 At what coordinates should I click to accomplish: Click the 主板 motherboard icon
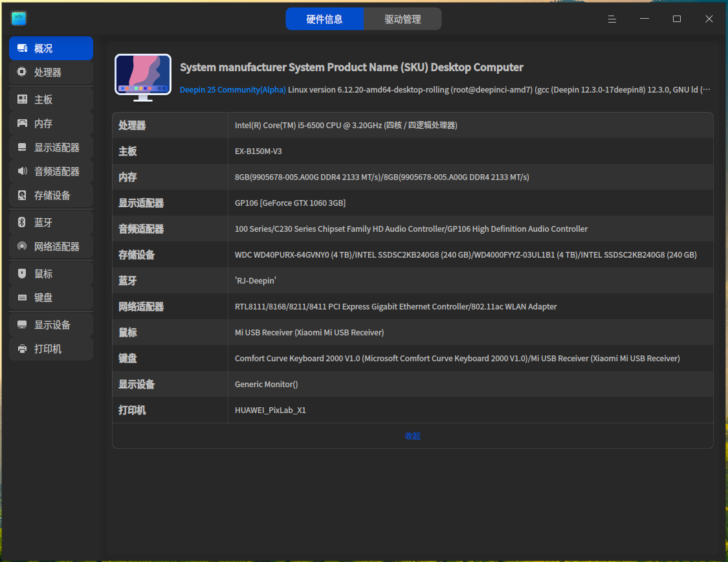22,100
